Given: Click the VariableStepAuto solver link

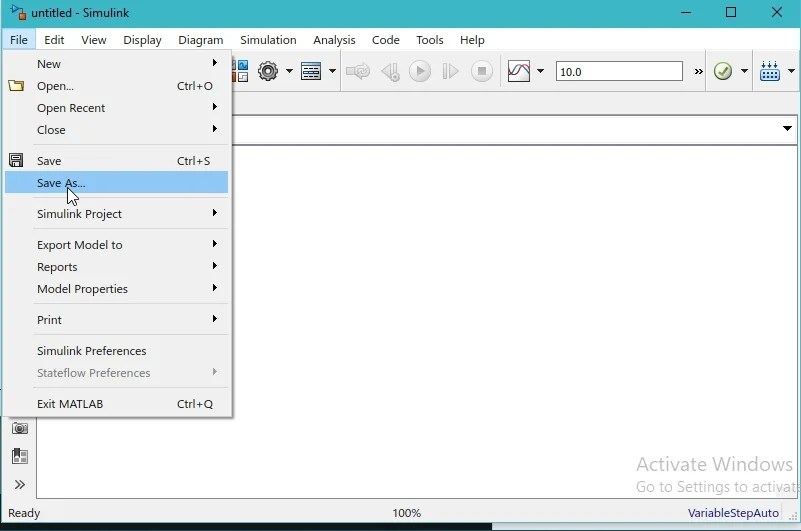Looking at the screenshot, I should tap(733, 513).
